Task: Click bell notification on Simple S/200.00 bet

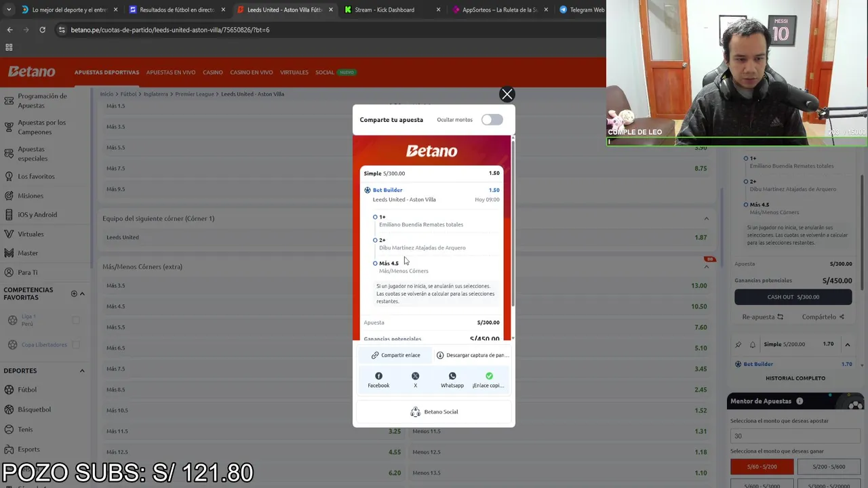Action: pyautogui.click(x=752, y=344)
